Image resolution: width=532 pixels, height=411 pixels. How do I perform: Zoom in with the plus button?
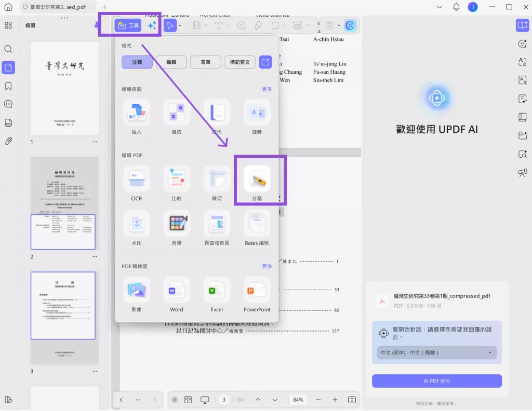tap(335, 400)
